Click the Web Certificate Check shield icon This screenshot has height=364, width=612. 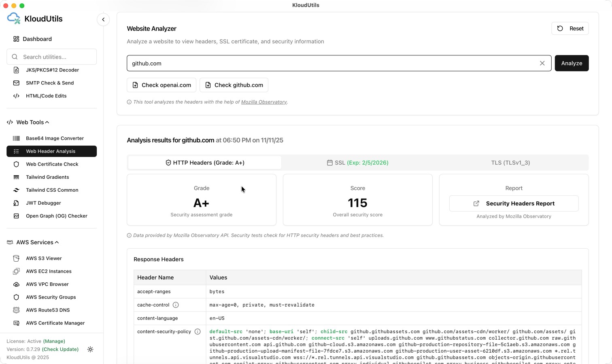16,164
